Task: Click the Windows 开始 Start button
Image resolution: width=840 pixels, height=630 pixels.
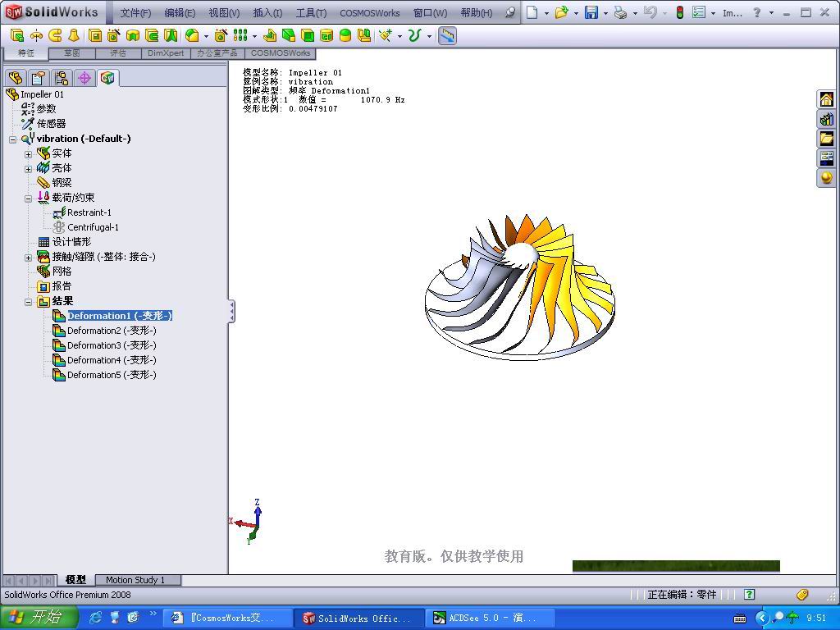Action: (x=39, y=618)
